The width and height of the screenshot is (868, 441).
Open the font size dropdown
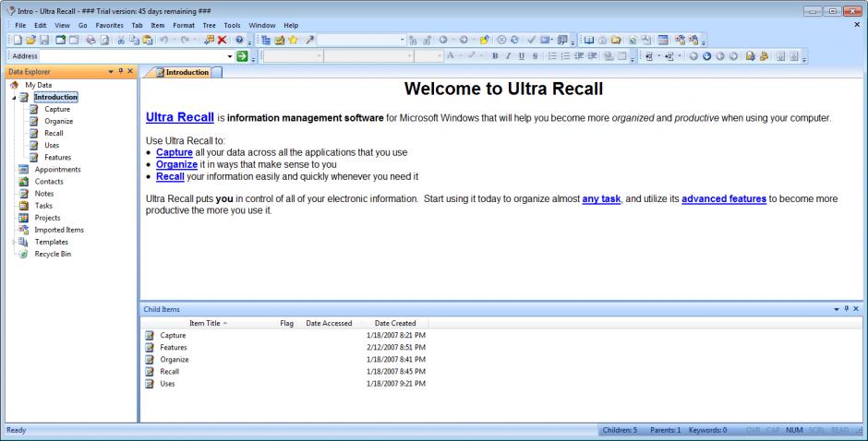[x=440, y=56]
